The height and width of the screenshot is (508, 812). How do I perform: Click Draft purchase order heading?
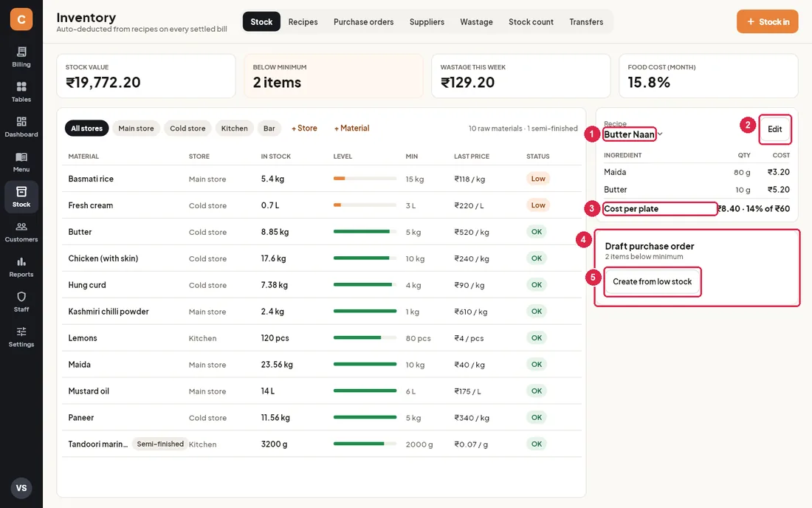tap(650, 247)
